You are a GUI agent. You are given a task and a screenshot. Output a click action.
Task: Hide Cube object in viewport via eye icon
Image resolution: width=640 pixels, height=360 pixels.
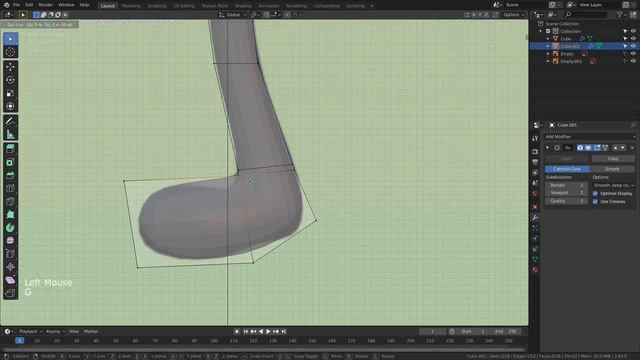(633, 39)
